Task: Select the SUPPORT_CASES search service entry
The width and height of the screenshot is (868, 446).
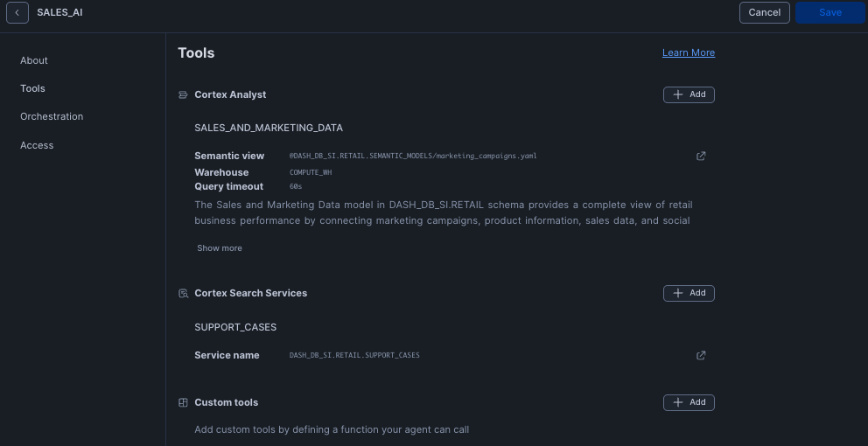Action: (235, 327)
